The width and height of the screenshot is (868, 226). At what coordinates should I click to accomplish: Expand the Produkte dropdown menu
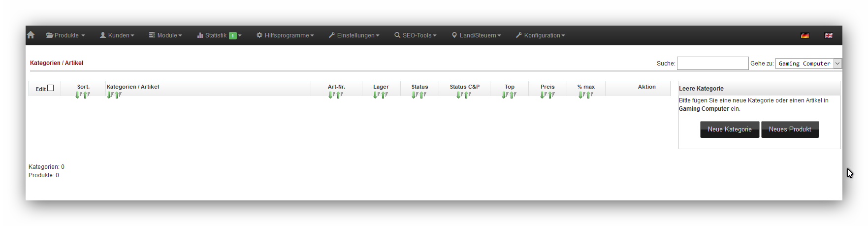click(x=65, y=35)
